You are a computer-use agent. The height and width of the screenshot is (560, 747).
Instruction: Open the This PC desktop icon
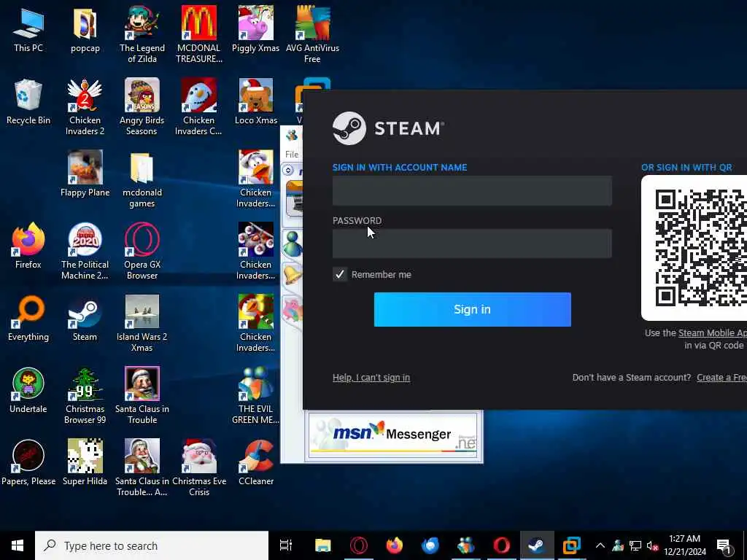28,31
